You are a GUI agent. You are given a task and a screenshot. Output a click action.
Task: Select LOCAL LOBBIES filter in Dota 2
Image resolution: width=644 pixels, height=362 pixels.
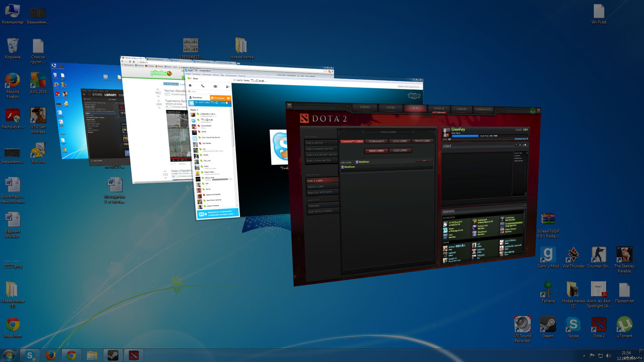[400, 141]
